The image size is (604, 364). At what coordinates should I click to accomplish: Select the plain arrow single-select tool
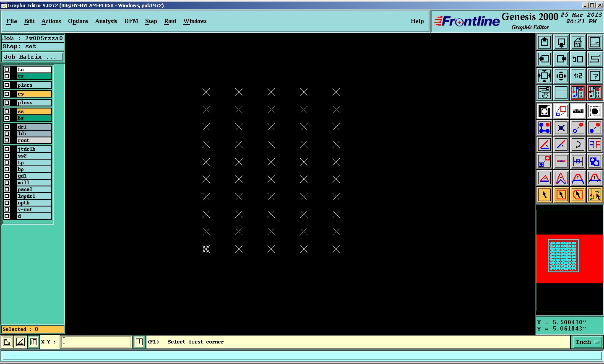[x=544, y=195]
